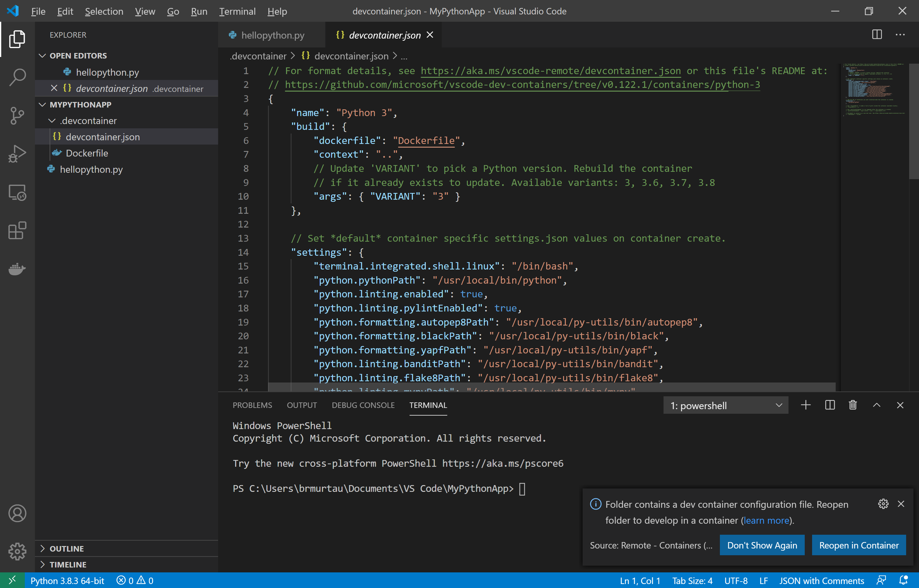919x588 pixels.
Task: Open the Run and Debug view
Action: click(x=17, y=153)
